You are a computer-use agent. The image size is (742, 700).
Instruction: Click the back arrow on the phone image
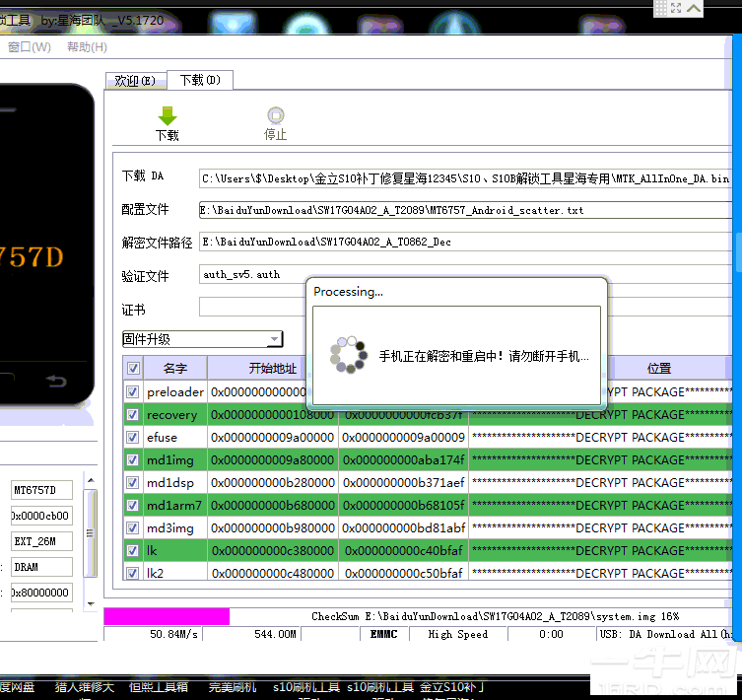56,381
